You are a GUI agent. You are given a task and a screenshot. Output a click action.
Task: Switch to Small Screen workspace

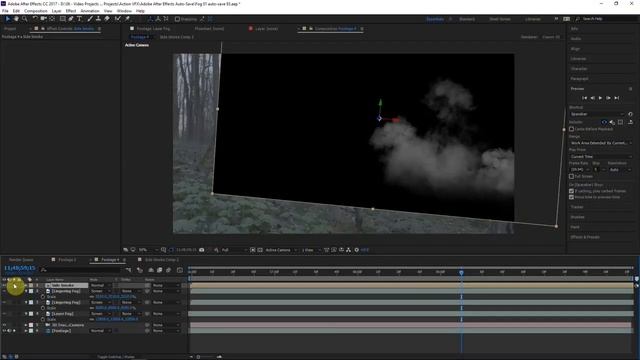(500, 19)
